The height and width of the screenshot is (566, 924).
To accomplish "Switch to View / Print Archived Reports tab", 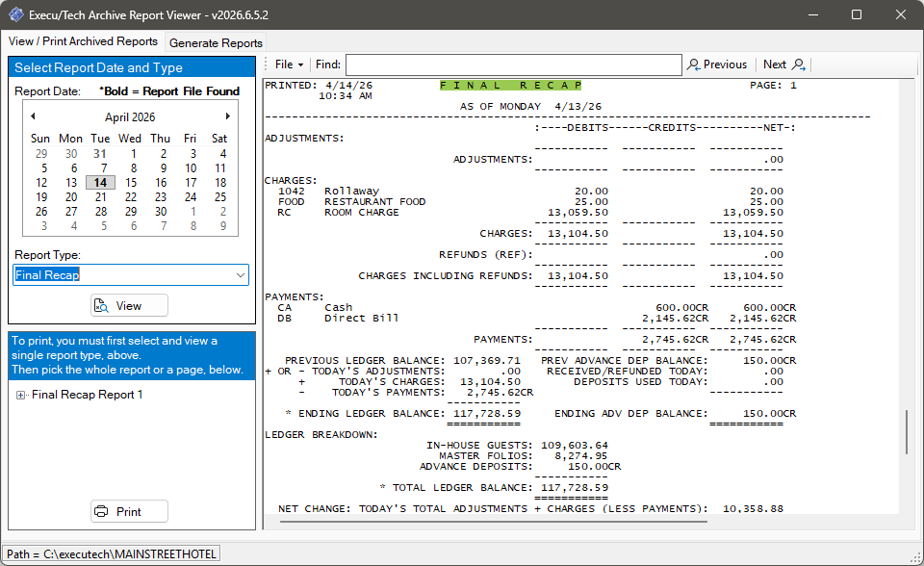I will point(83,41).
